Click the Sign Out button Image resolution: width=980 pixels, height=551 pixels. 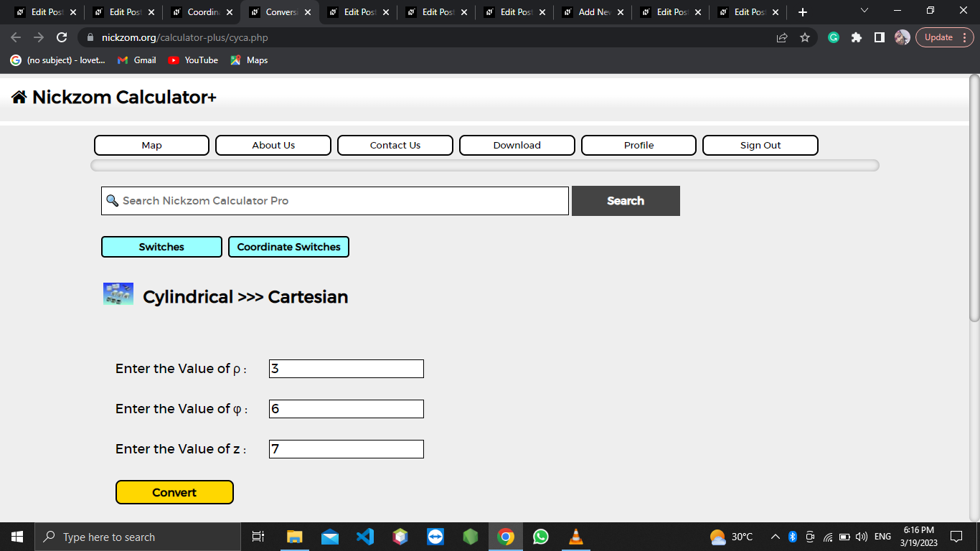tap(760, 145)
